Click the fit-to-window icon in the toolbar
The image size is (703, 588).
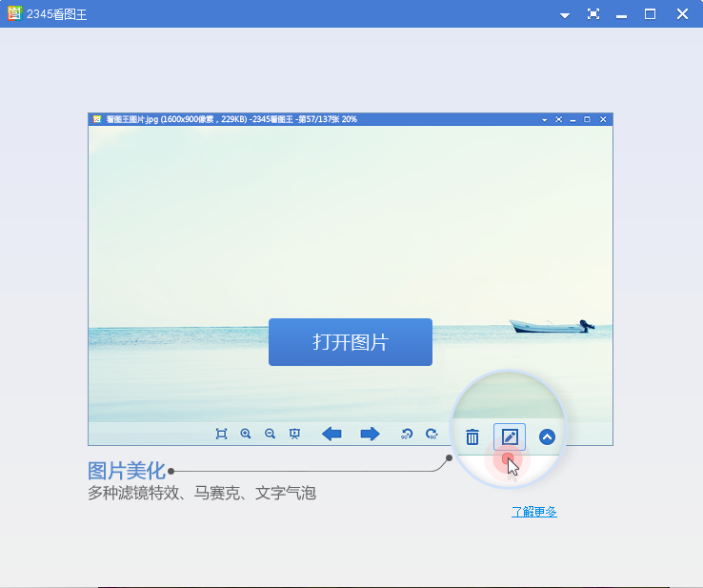click(x=221, y=434)
